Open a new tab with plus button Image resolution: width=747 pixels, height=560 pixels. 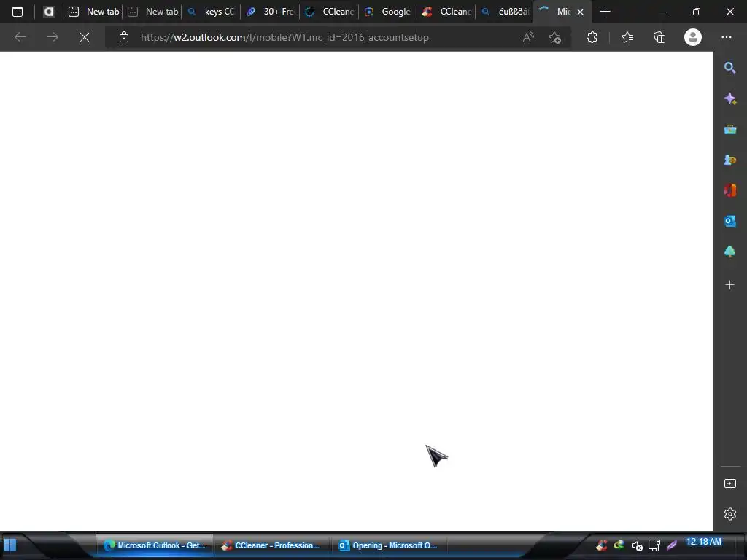pyautogui.click(x=605, y=12)
